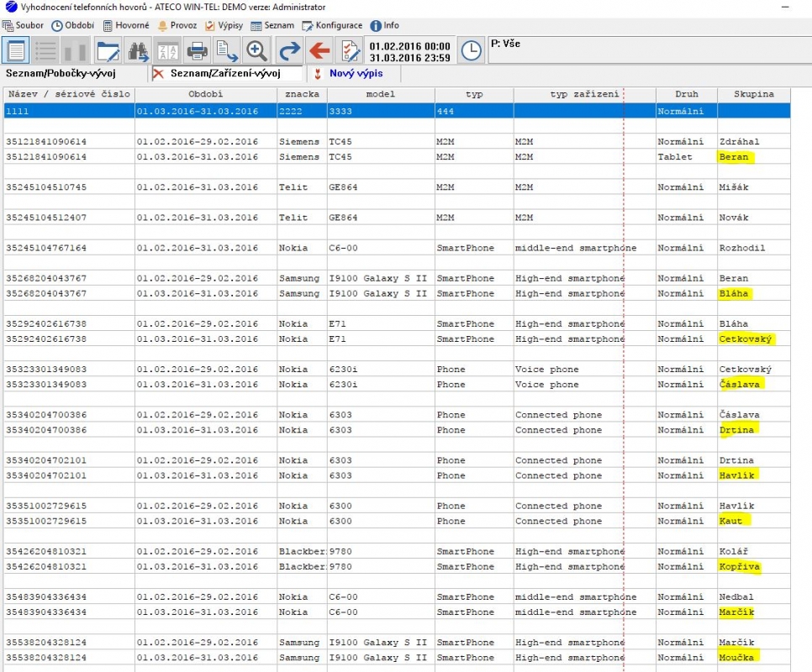
Task: Click the blue curved forward arrow
Action: [289, 50]
